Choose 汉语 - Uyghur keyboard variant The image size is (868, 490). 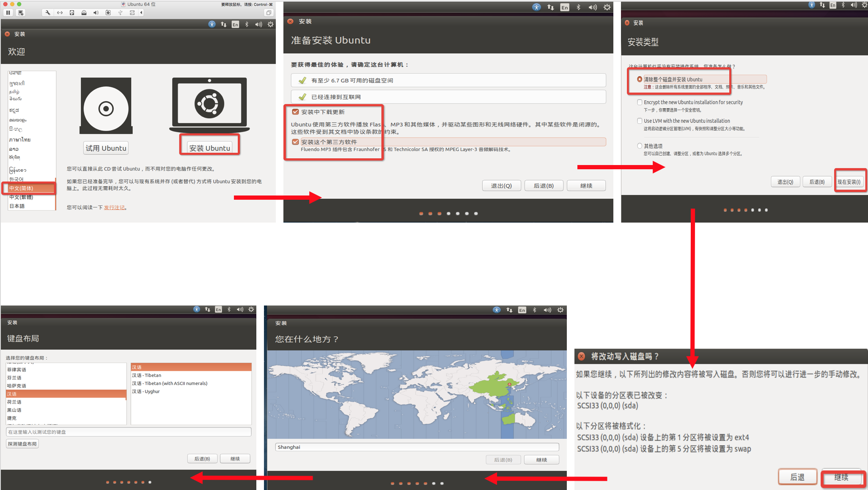click(x=146, y=391)
